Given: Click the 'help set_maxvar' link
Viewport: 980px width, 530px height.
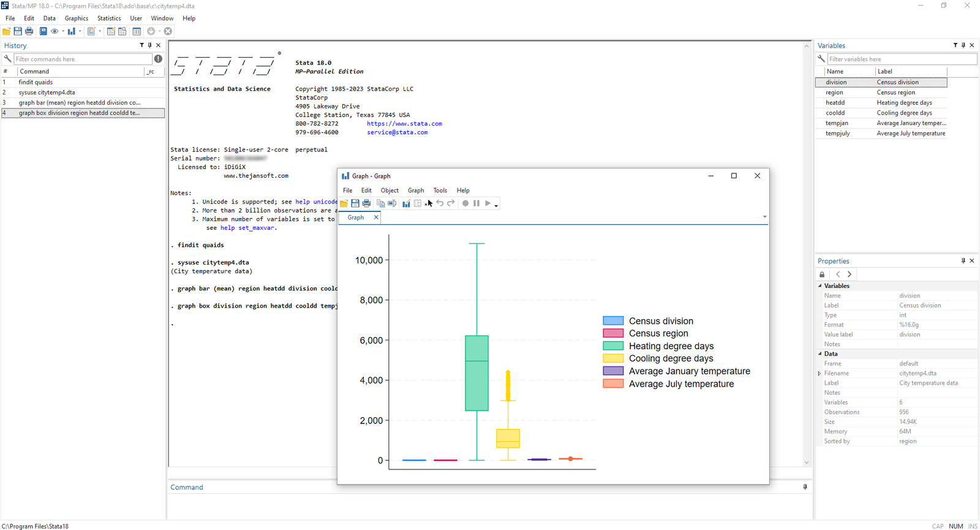Looking at the screenshot, I should point(247,228).
